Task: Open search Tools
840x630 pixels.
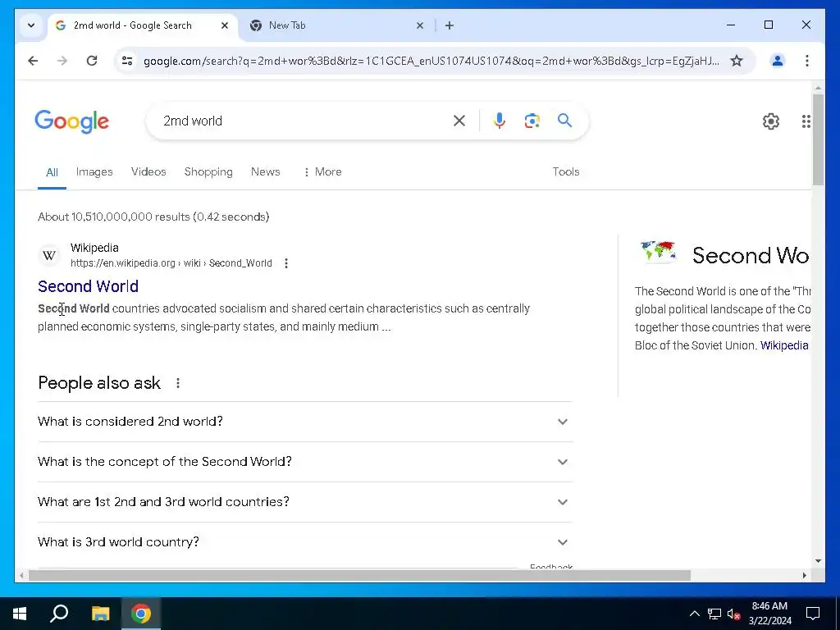Action: (566, 172)
